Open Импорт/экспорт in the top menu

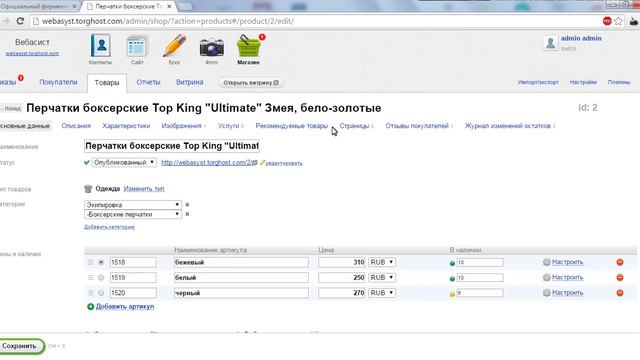pos(538,82)
